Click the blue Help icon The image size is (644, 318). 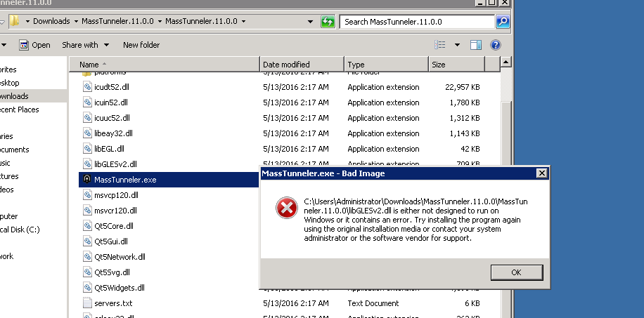point(496,45)
